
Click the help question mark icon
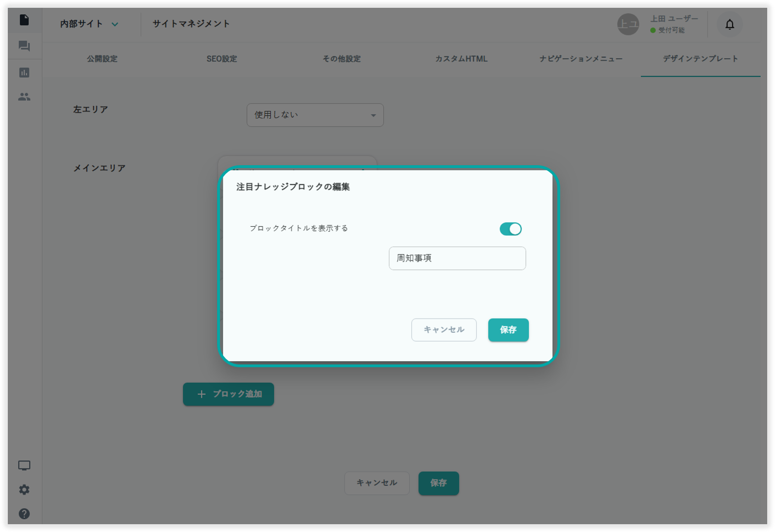pos(24,514)
